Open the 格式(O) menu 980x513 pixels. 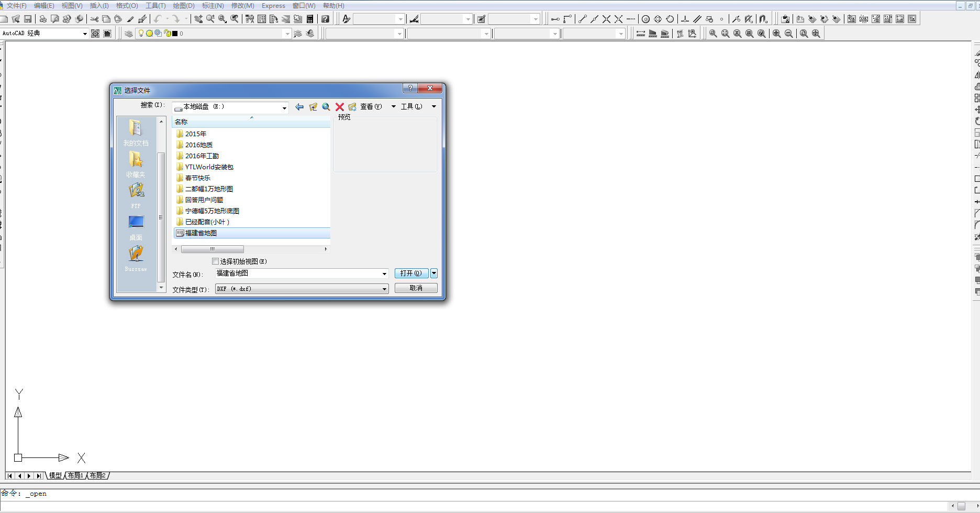[127, 5]
